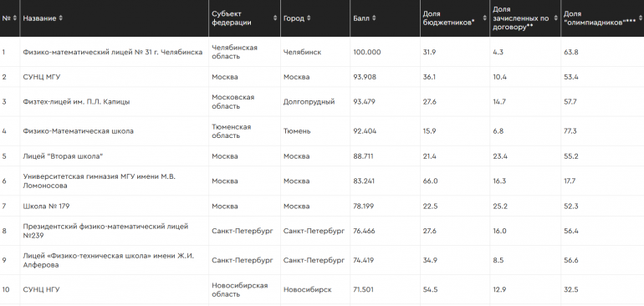The image size is (644, 306).
Task: Sort table by № column arrows
Action: (15, 18)
